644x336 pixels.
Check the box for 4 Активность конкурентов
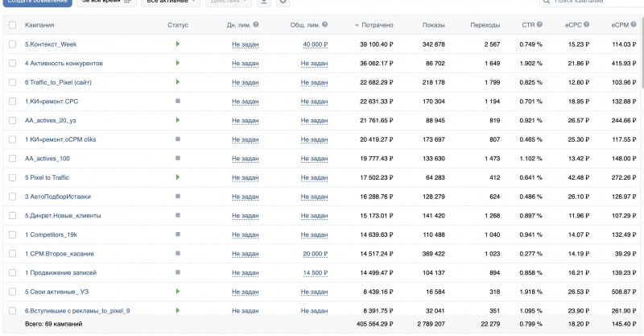(12, 63)
